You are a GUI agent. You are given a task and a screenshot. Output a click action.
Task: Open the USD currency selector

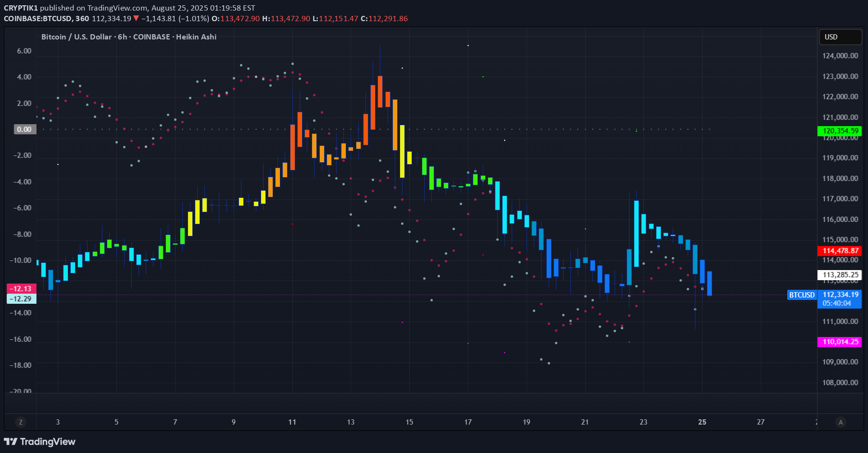pos(840,37)
